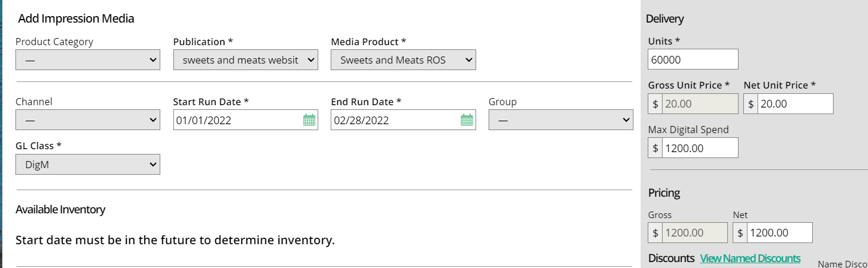
Task: Click the Gross Unit Price field
Action: coord(699,104)
